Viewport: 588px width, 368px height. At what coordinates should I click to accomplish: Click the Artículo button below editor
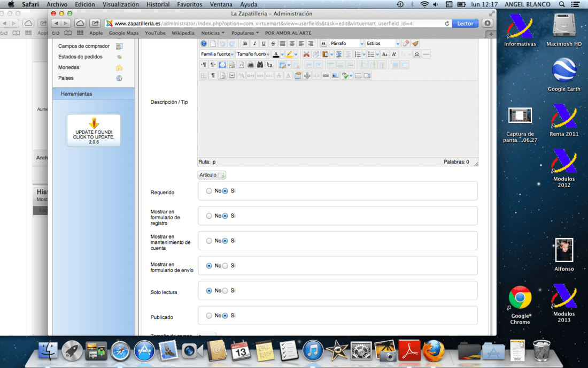[x=212, y=175]
